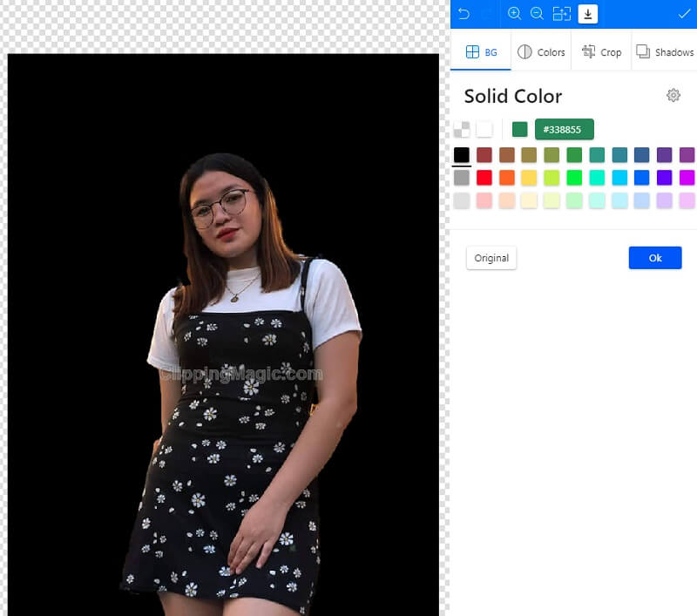Pick the black swatch in the palette

click(462, 155)
